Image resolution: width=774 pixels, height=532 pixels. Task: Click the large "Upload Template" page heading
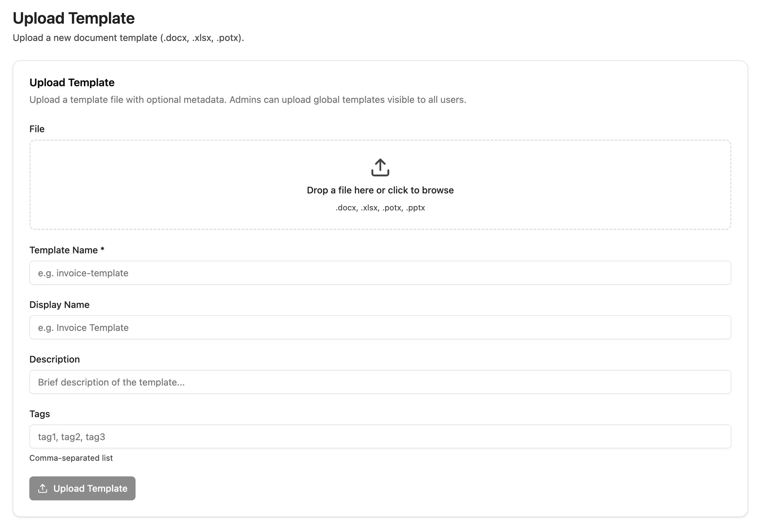coord(74,18)
